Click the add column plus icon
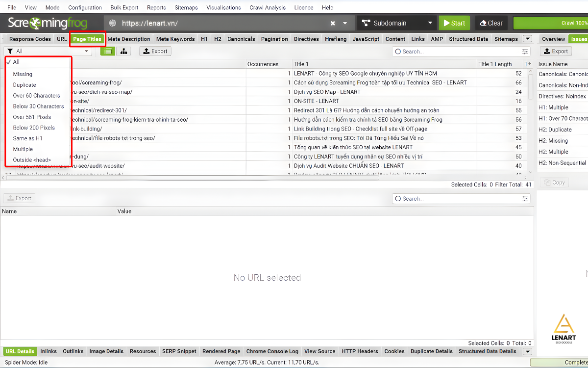This screenshot has width=588, height=368. pos(528,64)
